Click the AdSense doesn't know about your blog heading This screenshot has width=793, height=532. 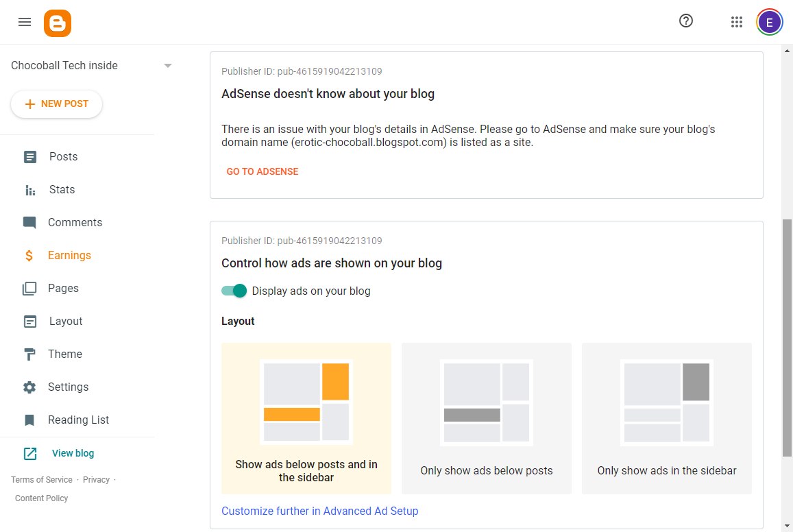328,93
